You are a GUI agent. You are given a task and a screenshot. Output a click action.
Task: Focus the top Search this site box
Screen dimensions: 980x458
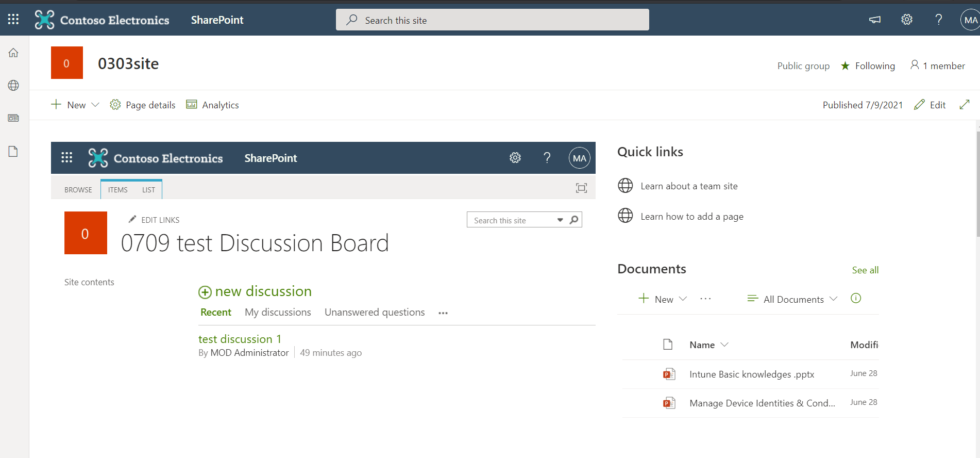493,20
